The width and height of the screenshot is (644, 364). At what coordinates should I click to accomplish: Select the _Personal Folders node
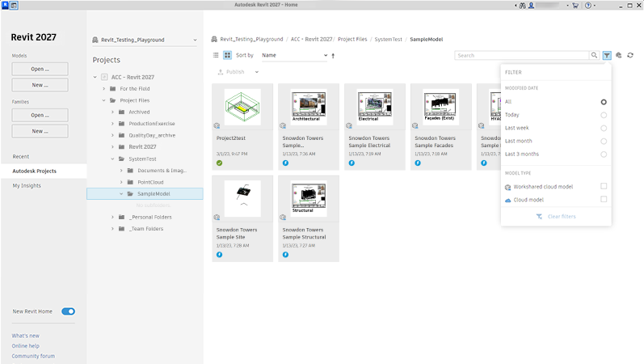[x=150, y=217]
